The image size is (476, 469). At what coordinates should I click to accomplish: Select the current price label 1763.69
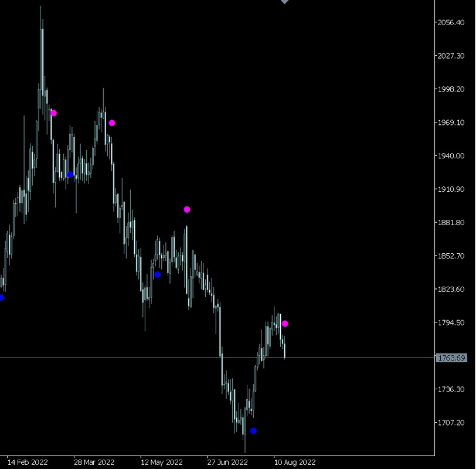(x=451, y=358)
